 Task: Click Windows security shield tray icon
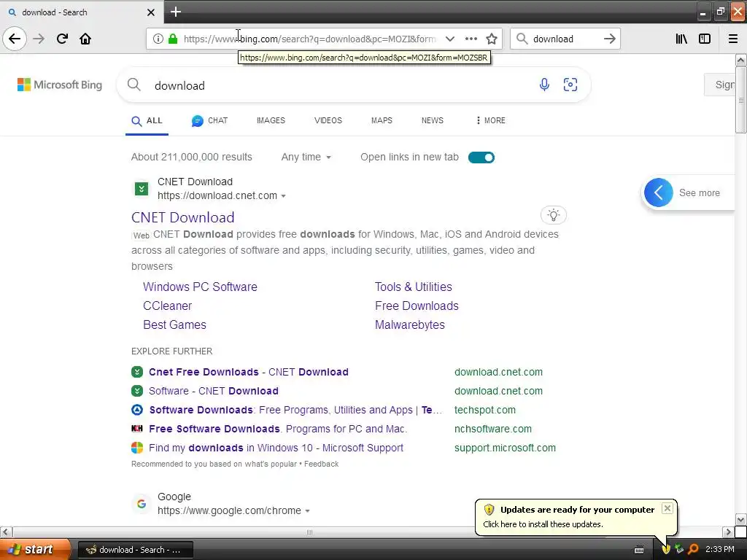tap(666, 549)
